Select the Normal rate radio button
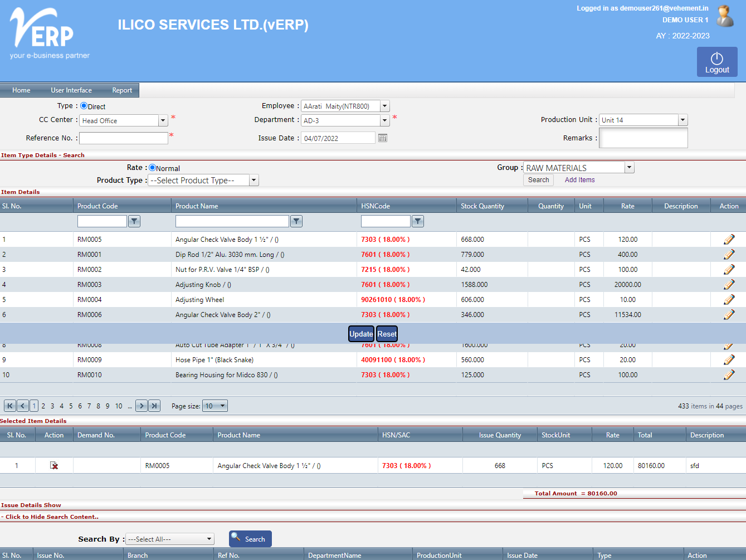The image size is (746, 560). click(152, 168)
